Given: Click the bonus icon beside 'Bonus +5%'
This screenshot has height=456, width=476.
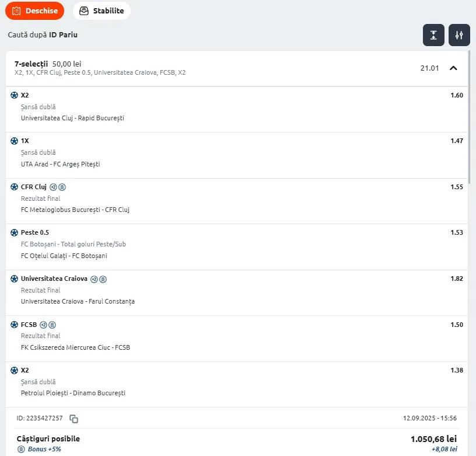Looking at the screenshot, I should [21, 449].
